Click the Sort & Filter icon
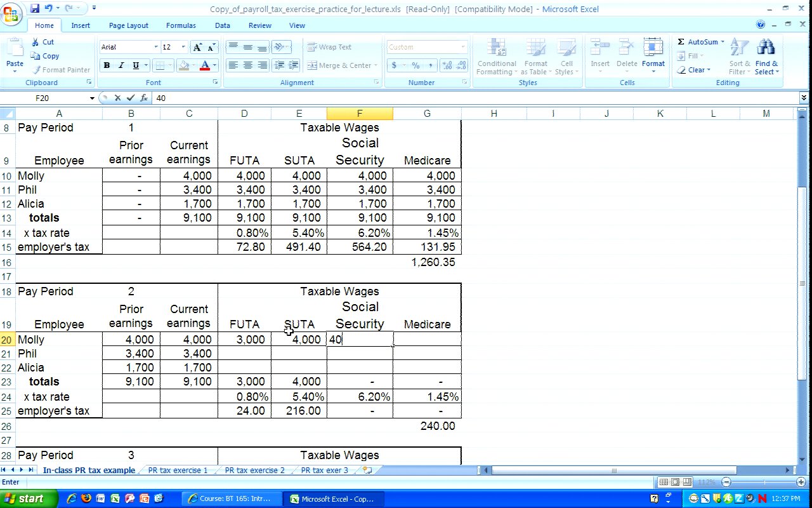The width and height of the screenshot is (812, 508). click(739, 50)
